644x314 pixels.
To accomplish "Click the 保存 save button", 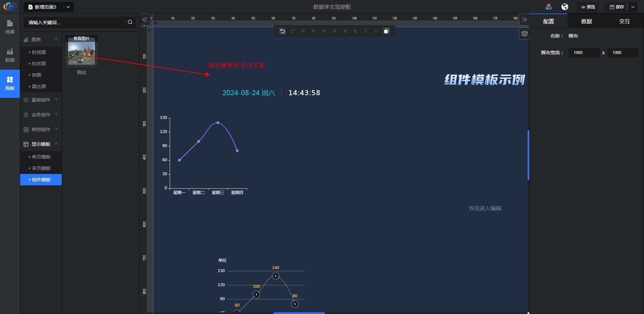I will pos(617,7).
